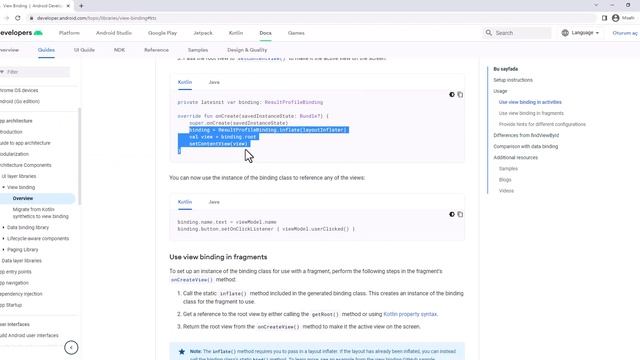Jump to Setup instructions section
The image size is (640, 360).
tap(513, 80)
